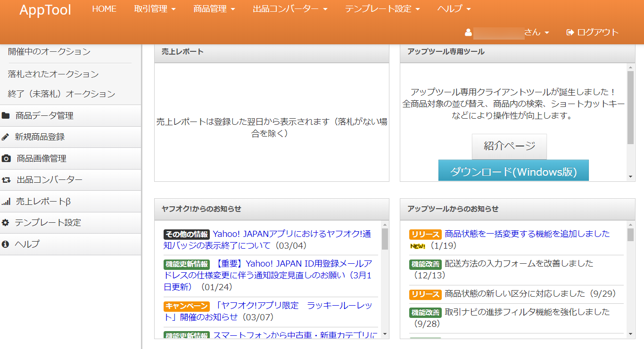Click scrollbar thumb in アップツールからのお知らせ
Screen dimensions: 644x349
(x=631, y=235)
